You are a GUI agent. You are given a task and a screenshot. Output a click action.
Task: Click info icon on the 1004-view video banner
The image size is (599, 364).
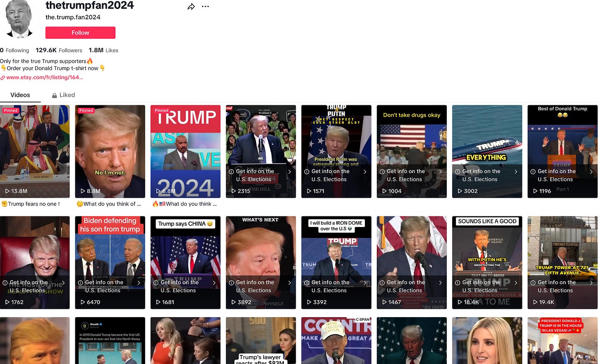[x=382, y=172]
